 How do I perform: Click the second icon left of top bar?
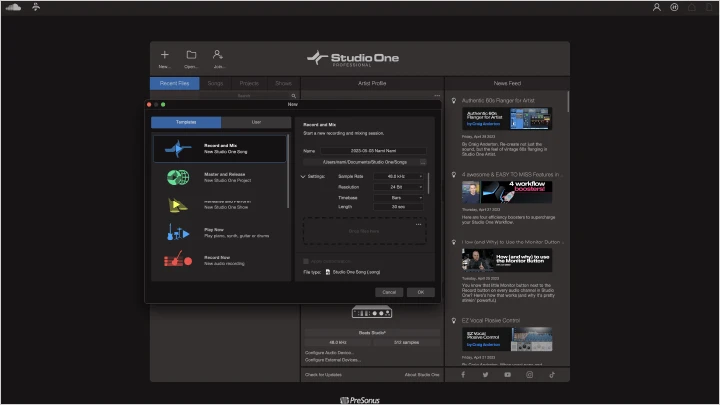click(36, 7)
